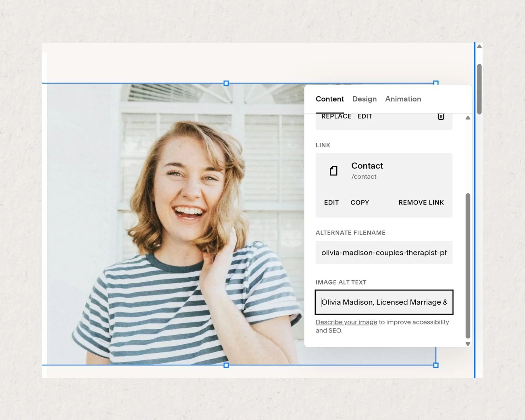Click the top center resize handle
The height and width of the screenshot is (420, 525).
(226, 83)
